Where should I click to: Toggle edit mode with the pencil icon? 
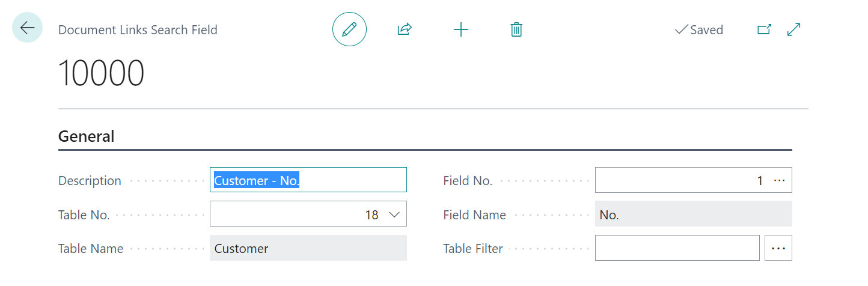[349, 29]
